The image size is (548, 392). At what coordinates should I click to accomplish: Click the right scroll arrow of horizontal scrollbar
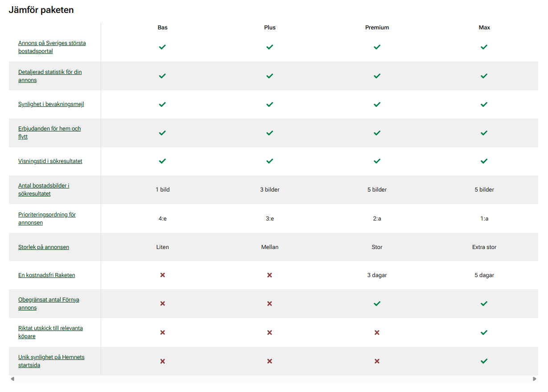[x=534, y=379]
